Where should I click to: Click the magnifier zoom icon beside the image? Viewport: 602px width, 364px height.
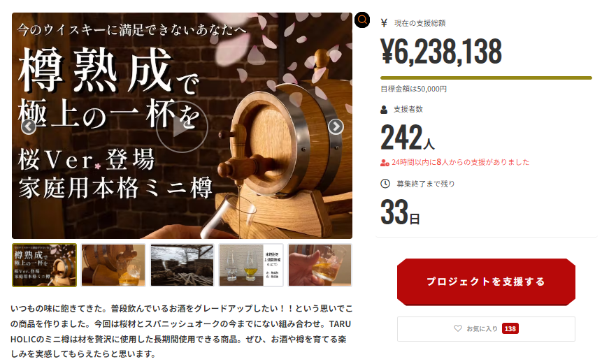tap(362, 20)
